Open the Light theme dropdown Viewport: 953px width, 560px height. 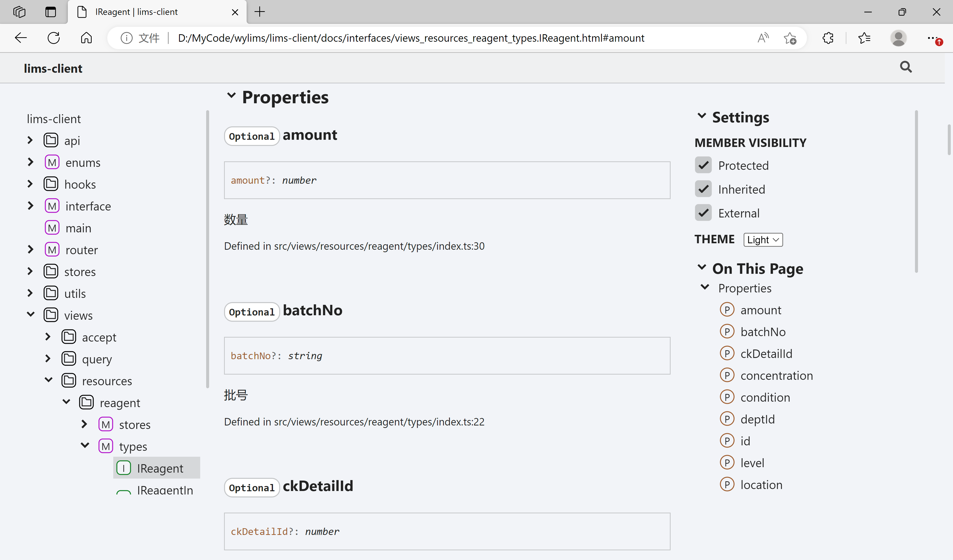(763, 240)
